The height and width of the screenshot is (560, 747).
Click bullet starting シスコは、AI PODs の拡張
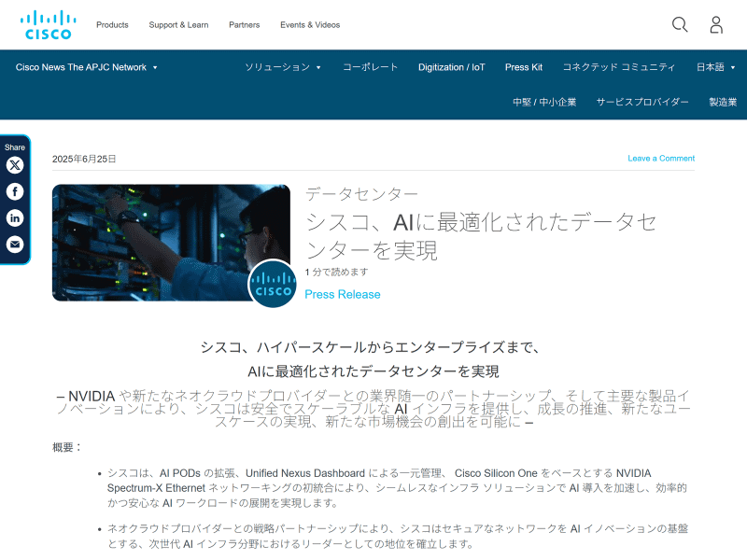[397, 488]
